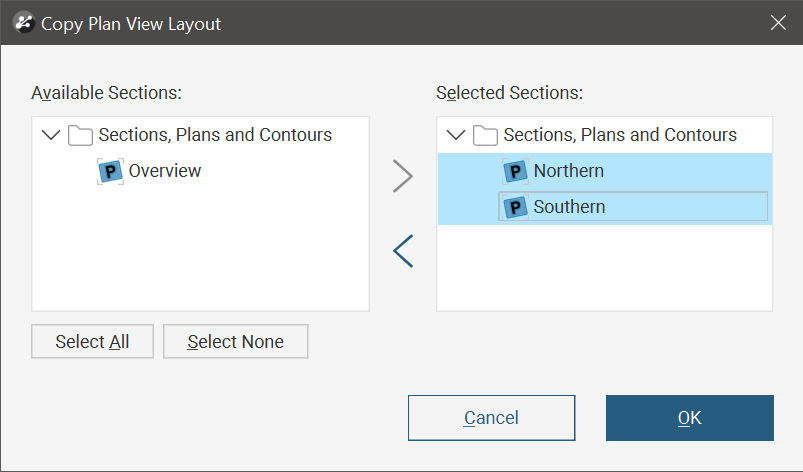Viewport: 803px width, 472px height.
Task: Click the right arrow to add sections
Action: coord(403,176)
